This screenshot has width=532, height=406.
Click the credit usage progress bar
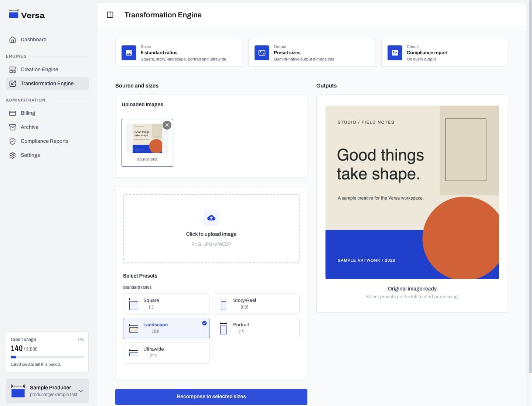point(47,357)
